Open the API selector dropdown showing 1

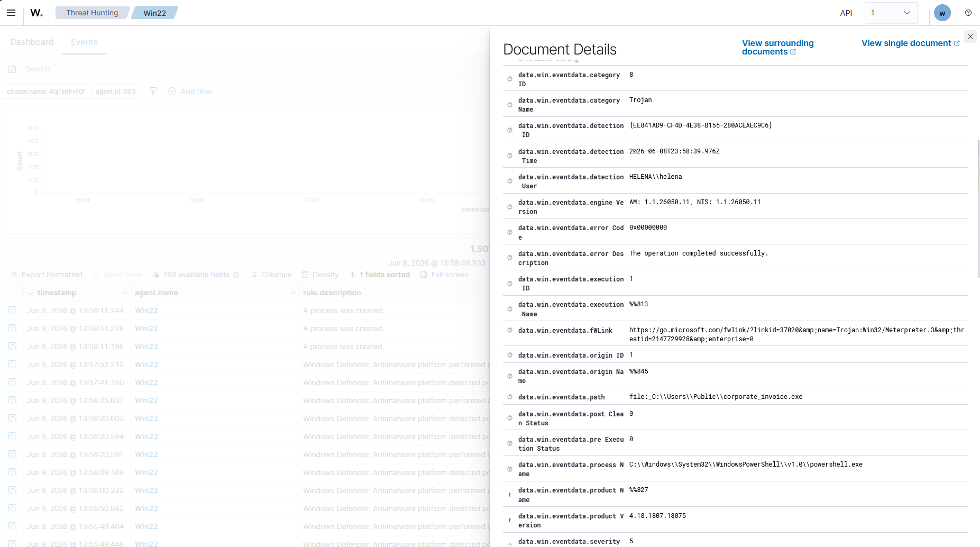pyautogui.click(x=891, y=13)
